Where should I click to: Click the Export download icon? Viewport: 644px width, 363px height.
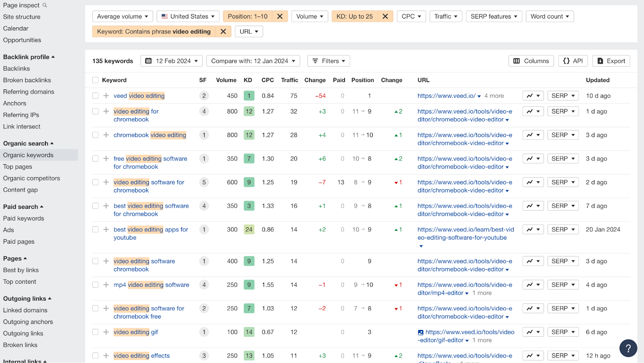(600, 61)
